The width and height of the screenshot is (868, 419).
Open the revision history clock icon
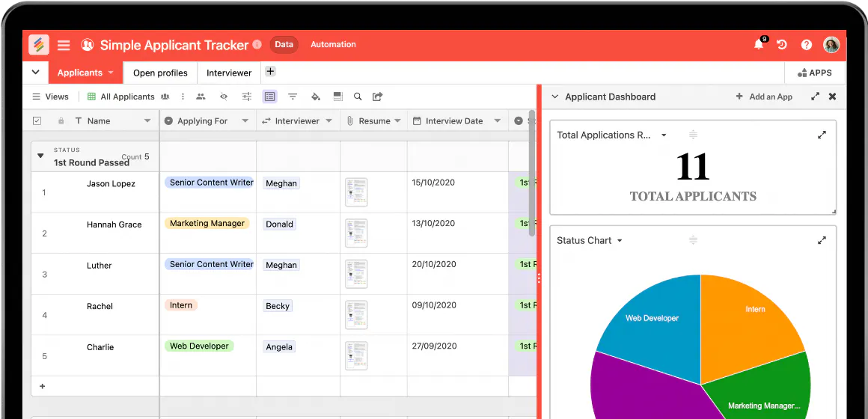[x=782, y=45]
